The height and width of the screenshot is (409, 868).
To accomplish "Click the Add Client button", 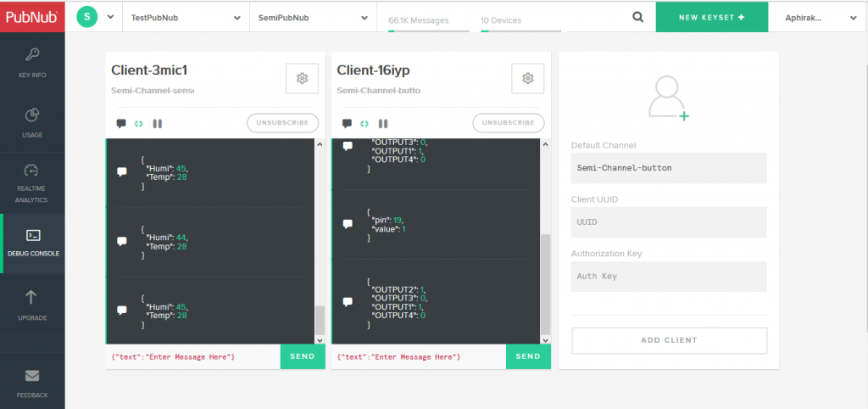I will point(669,340).
